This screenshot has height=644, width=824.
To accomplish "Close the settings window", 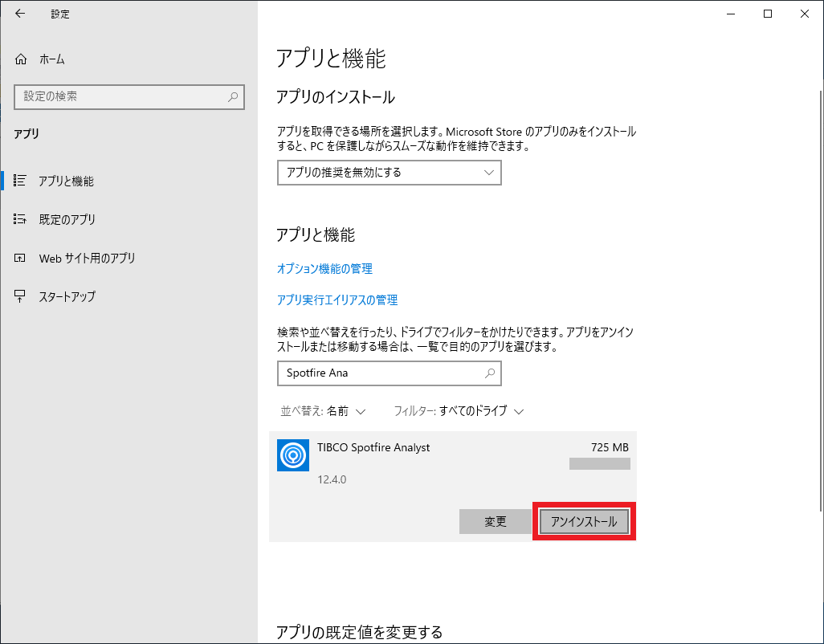I will pyautogui.click(x=805, y=14).
